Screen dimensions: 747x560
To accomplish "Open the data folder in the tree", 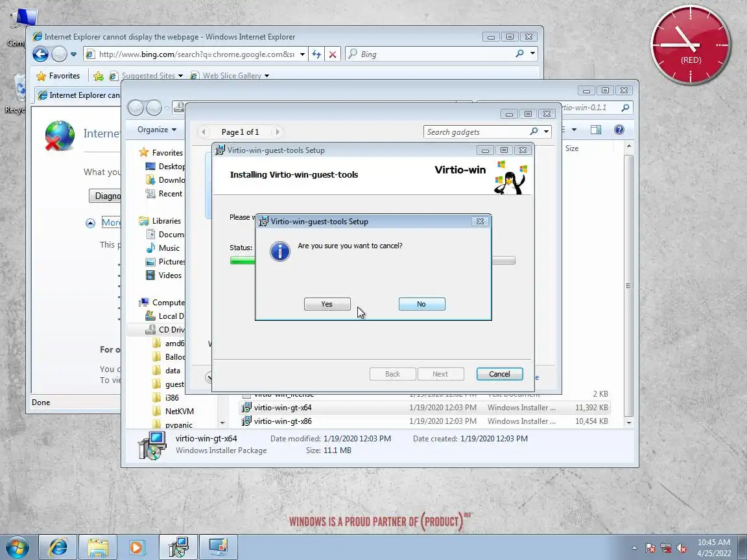I will tap(166, 371).
